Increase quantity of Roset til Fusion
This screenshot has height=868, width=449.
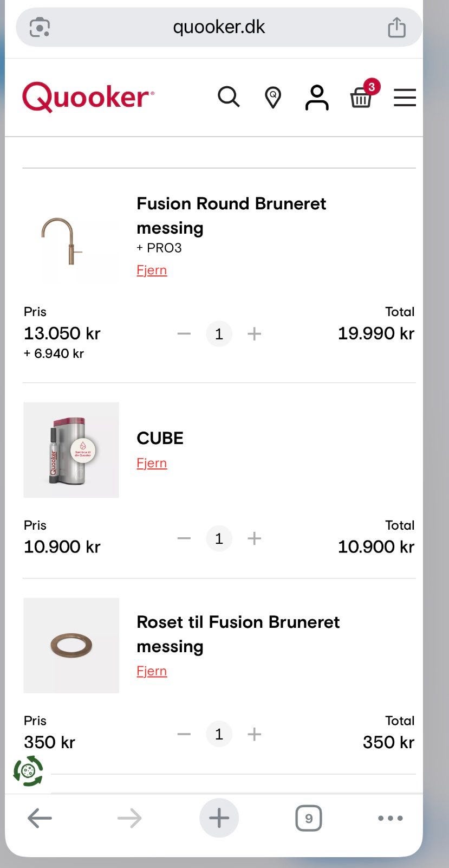pos(254,734)
